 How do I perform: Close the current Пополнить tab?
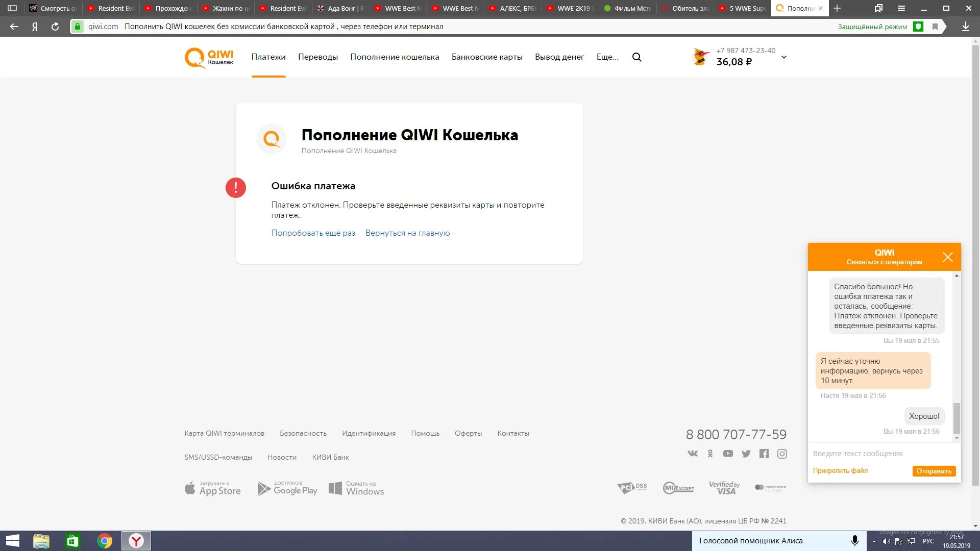(x=821, y=8)
